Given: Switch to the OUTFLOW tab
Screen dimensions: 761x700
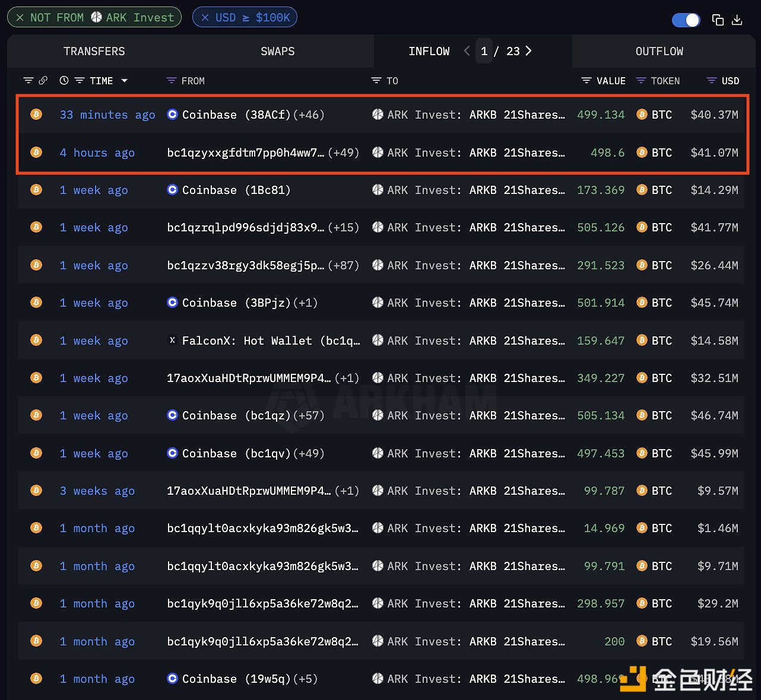Looking at the screenshot, I should click(x=659, y=52).
